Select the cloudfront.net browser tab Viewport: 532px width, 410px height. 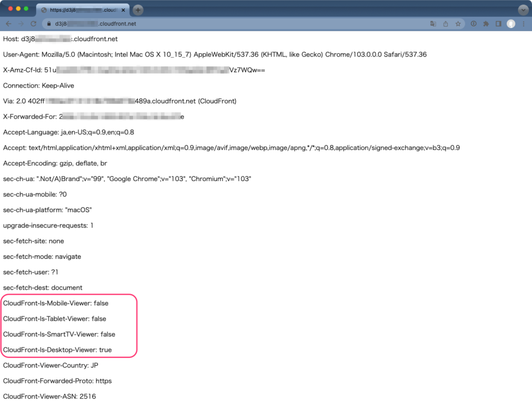tap(83, 9)
